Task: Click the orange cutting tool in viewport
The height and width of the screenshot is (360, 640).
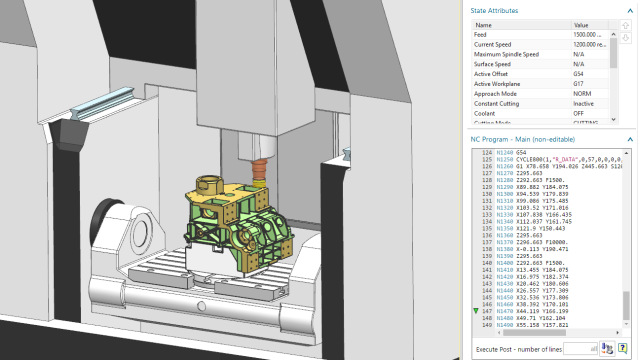Action: point(259,171)
